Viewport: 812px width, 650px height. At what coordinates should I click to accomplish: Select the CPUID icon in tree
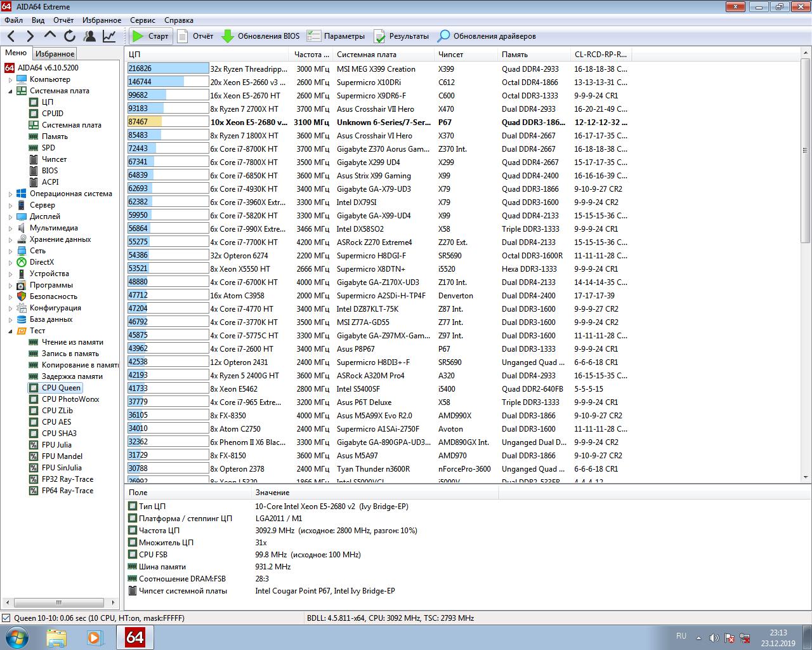pos(34,114)
